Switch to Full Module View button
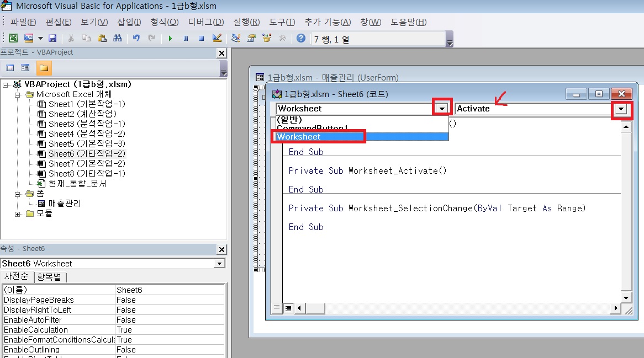Viewport: 644px width, 358px height. point(287,307)
